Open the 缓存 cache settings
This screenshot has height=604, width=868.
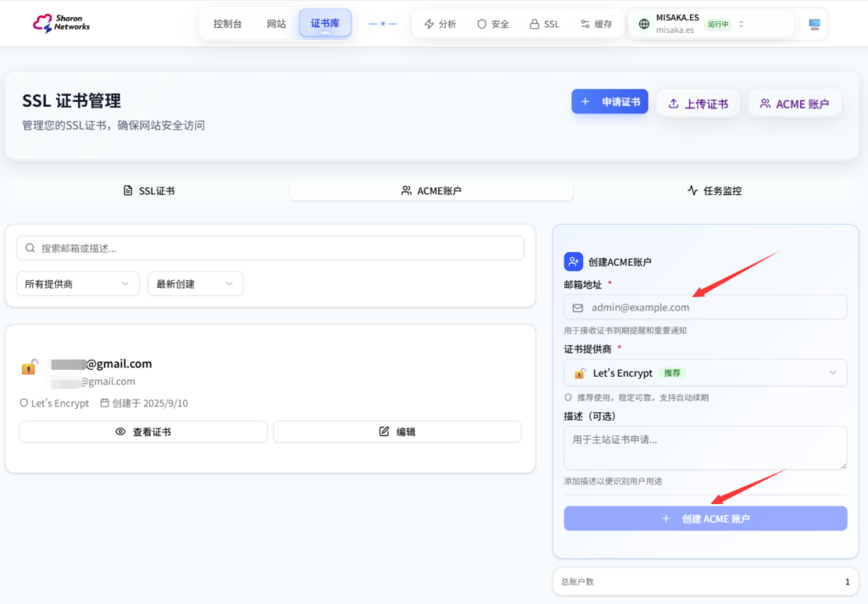[x=596, y=25]
